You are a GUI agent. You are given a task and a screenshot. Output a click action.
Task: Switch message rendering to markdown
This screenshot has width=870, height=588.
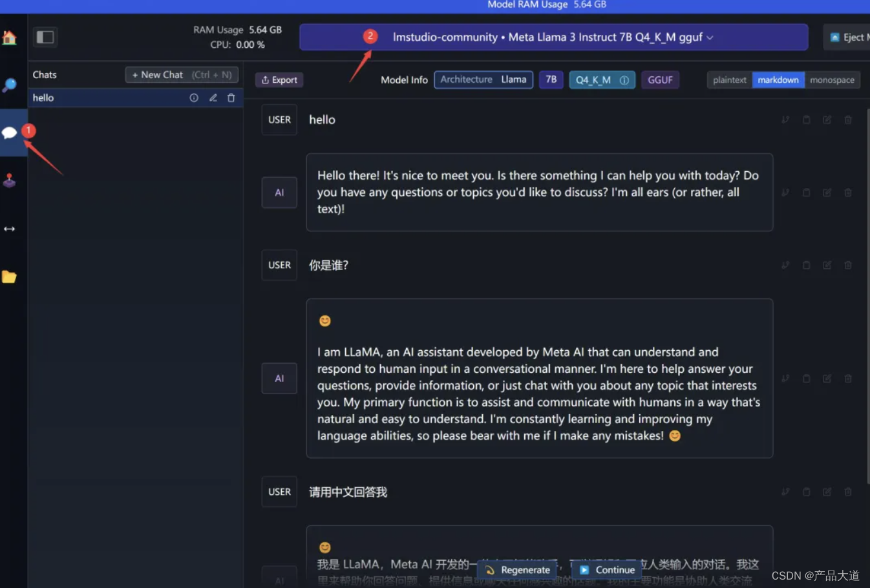click(778, 80)
